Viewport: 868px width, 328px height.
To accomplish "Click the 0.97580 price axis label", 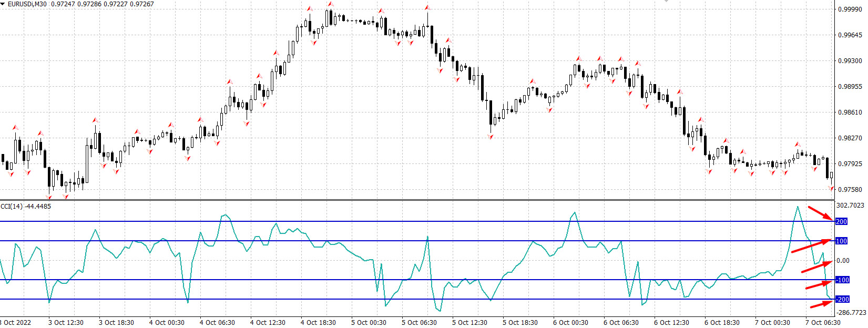I will [x=850, y=190].
